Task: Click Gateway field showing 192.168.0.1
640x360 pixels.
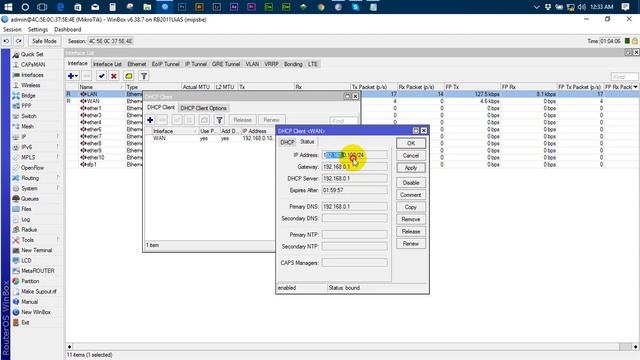Action: 354,167
